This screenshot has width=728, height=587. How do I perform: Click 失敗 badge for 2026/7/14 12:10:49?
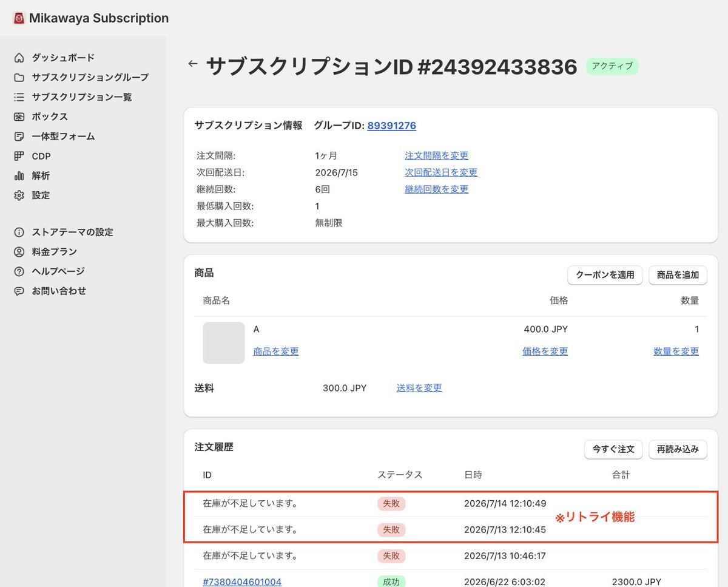(x=391, y=503)
